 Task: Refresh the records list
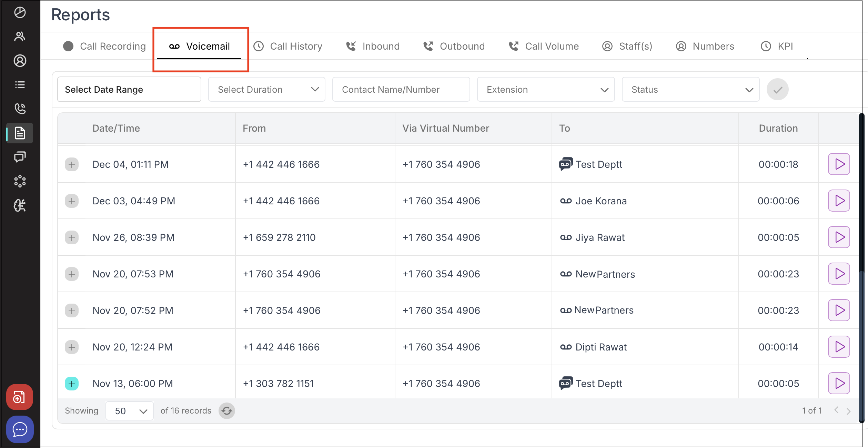click(x=227, y=411)
